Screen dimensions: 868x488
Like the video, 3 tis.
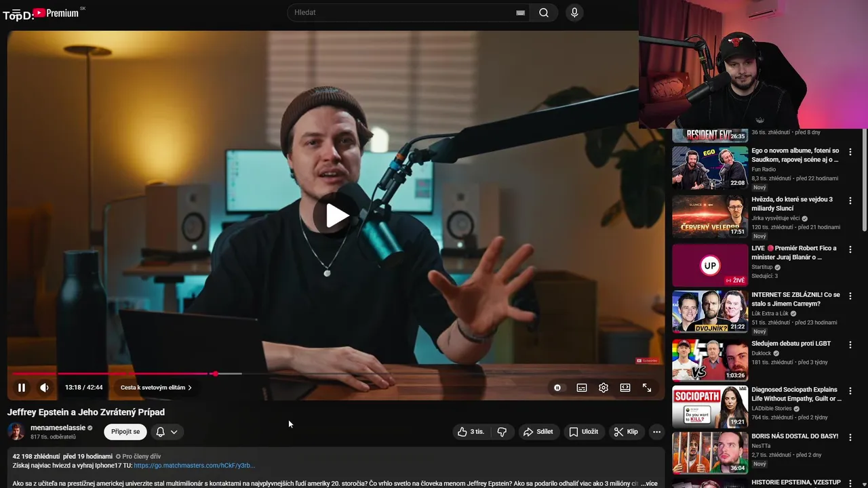[471, 432]
